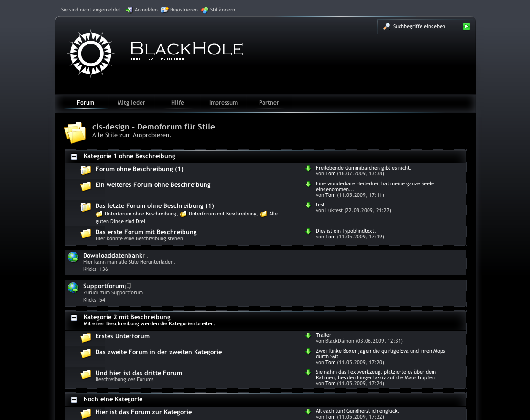
Task: Click folder icon of 'Erstes Unterforum'
Action: [86, 338]
